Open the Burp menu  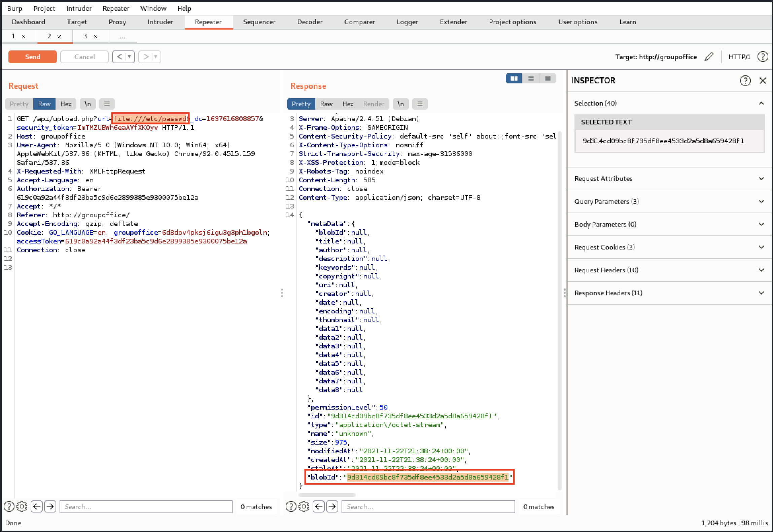tap(14, 8)
